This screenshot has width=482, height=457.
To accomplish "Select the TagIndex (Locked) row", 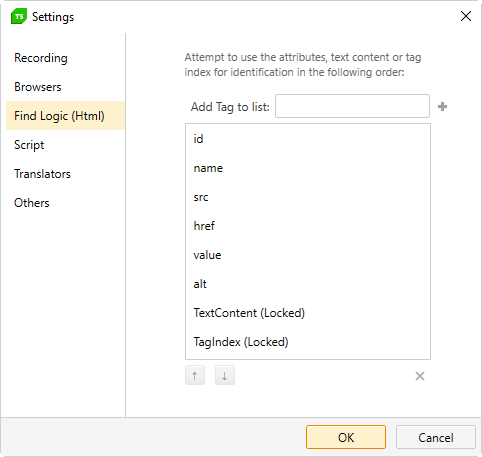I will (x=308, y=342).
